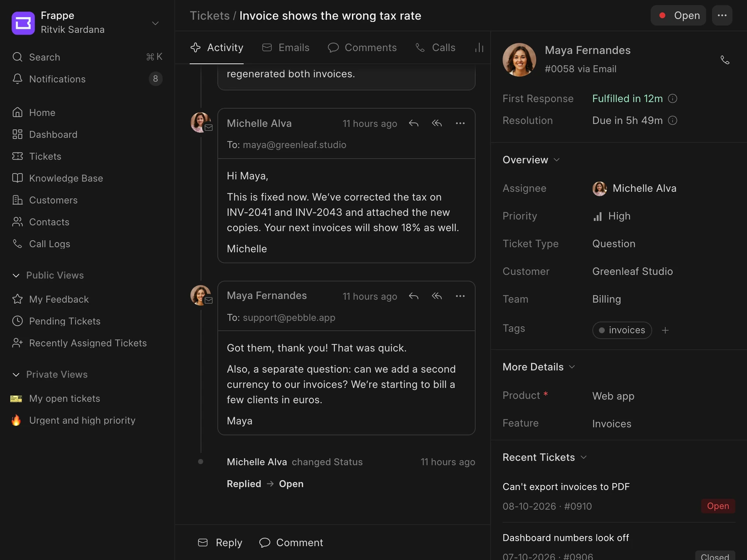Image resolution: width=747 pixels, height=560 pixels.
Task: Open Search in the sidebar
Action: (87, 57)
